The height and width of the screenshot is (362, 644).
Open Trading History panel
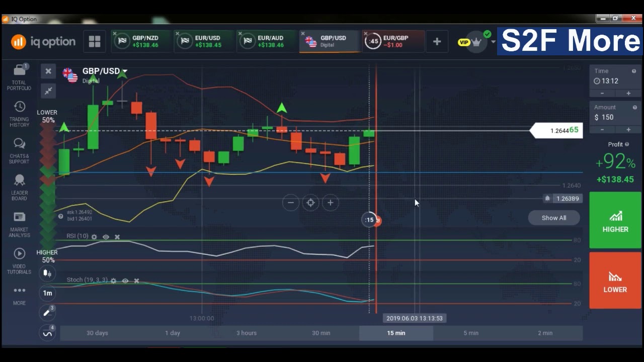19,114
